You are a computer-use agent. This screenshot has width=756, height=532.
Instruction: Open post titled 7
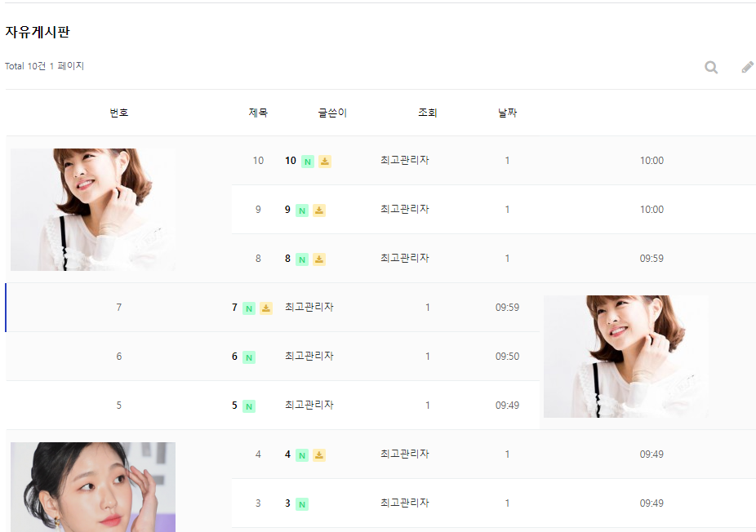[234, 308]
